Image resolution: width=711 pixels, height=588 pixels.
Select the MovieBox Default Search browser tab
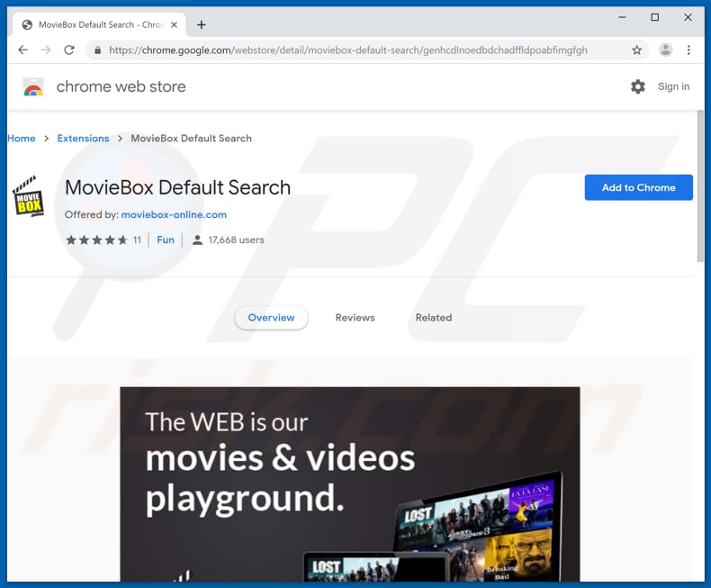pos(97,25)
